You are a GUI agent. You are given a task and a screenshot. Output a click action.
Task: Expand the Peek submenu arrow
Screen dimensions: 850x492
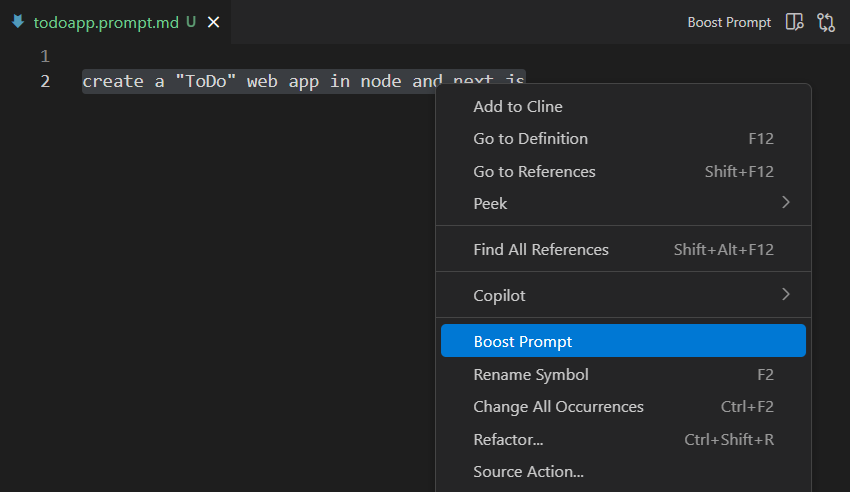click(785, 203)
